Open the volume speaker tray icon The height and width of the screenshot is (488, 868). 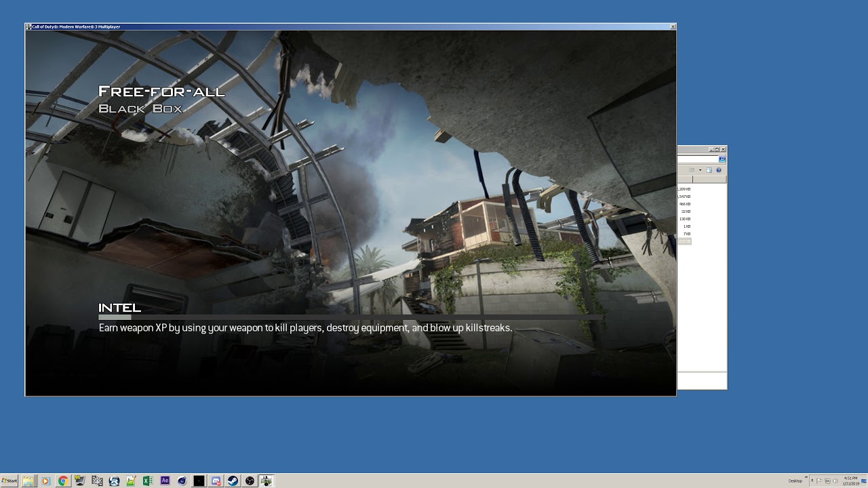[835, 481]
